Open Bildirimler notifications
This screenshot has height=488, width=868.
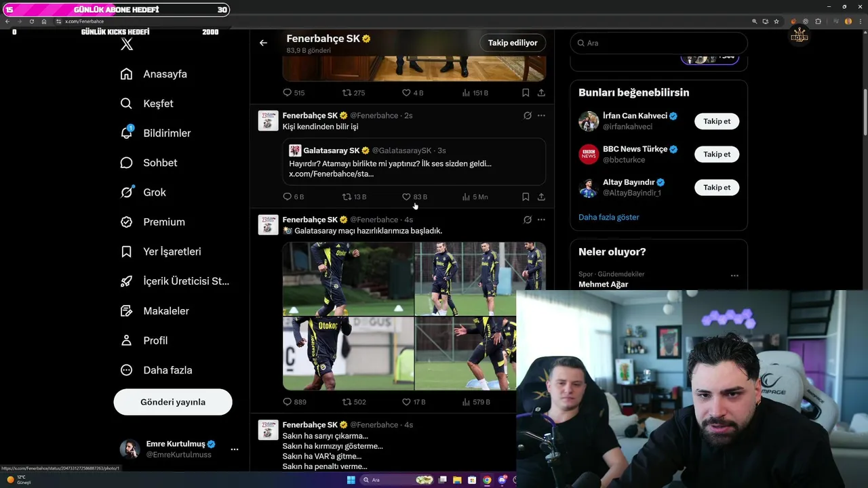coord(155,133)
